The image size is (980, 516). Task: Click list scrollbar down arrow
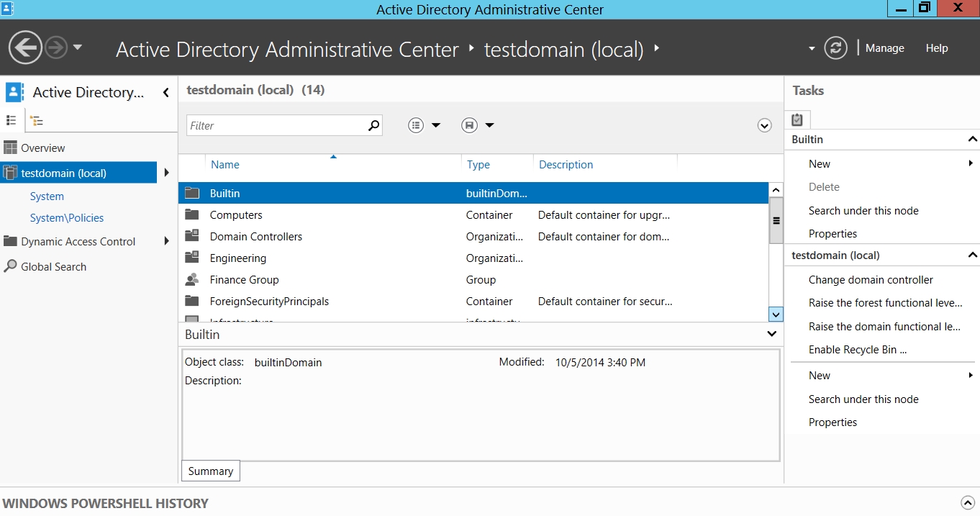click(x=776, y=314)
